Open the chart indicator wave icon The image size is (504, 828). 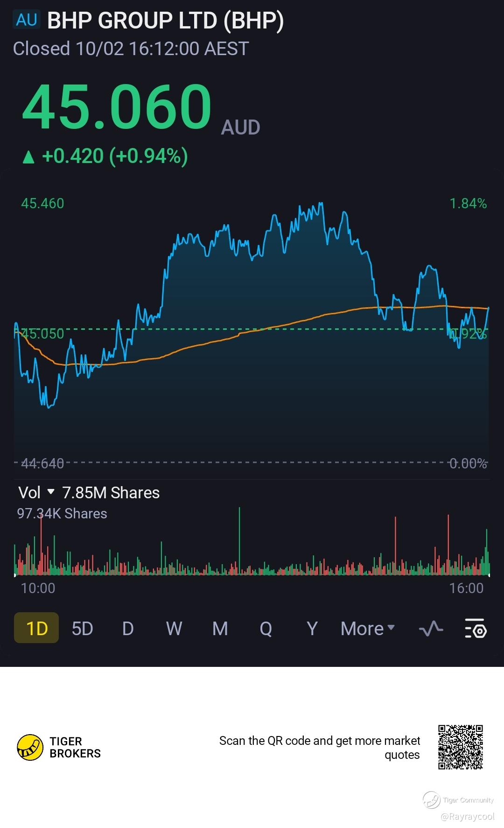click(431, 629)
